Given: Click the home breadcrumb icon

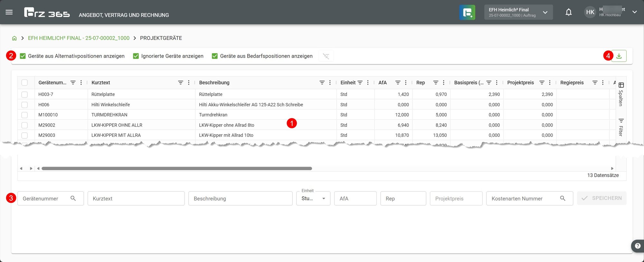Looking at the screenshot, I should [x=14, y=38].
